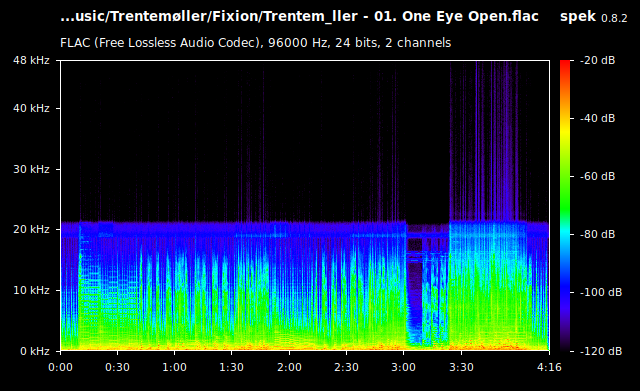Screen dimensions: 640x391
Task: Select the 1:30 time marker
Action: click(231, 367)
